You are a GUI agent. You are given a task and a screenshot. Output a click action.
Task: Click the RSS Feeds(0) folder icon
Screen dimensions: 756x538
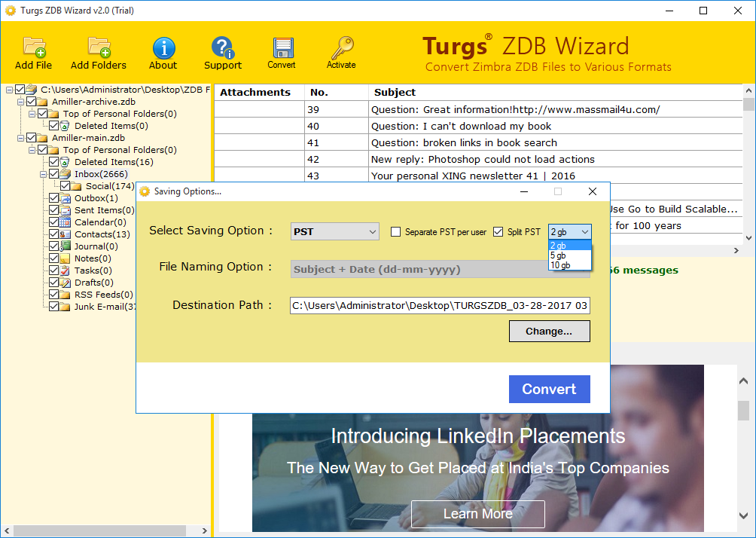(65, 295)
